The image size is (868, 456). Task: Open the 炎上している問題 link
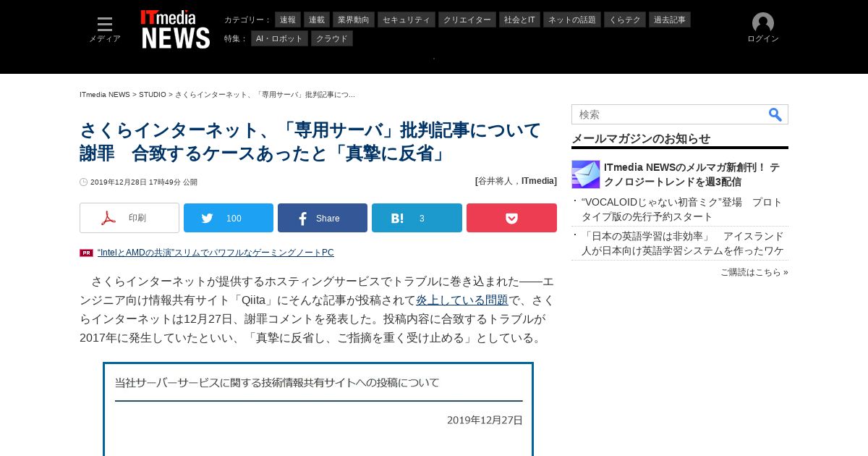pyautogui.click(x=462, y=300)
